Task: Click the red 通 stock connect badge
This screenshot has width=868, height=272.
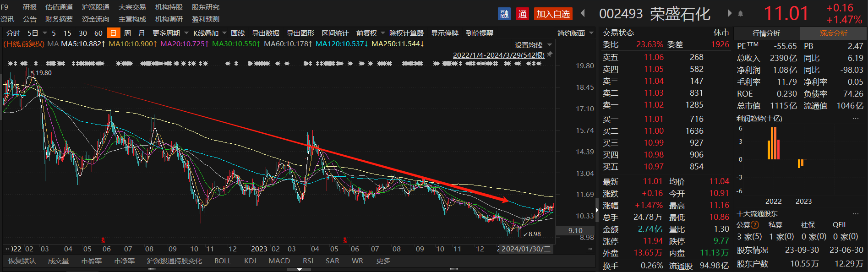Action: click(x=523, y=14)
